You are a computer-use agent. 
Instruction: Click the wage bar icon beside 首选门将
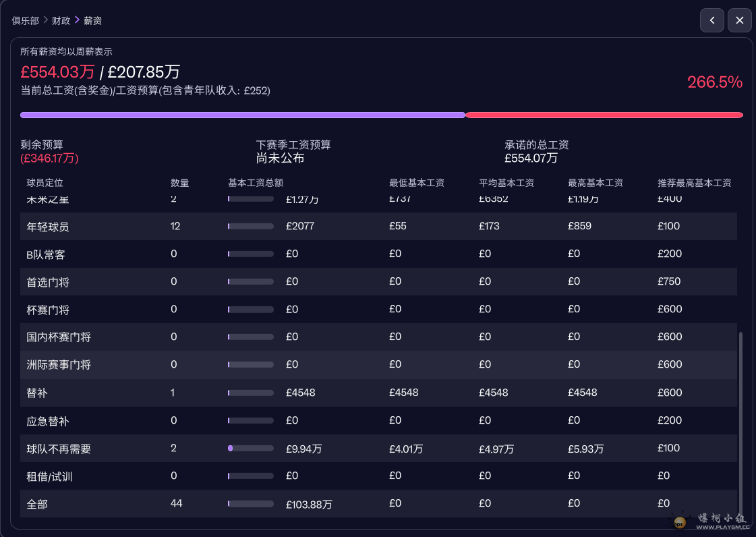(x=250, y=281)
